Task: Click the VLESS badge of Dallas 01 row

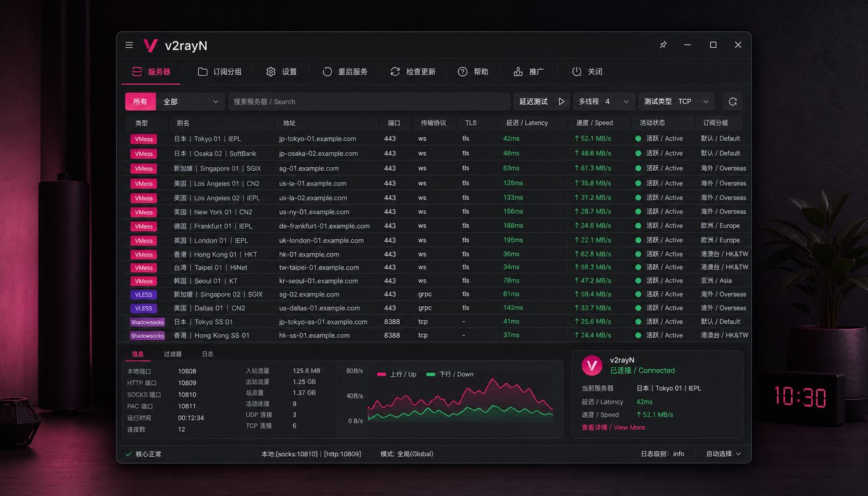Action: (x=144, y=308)
